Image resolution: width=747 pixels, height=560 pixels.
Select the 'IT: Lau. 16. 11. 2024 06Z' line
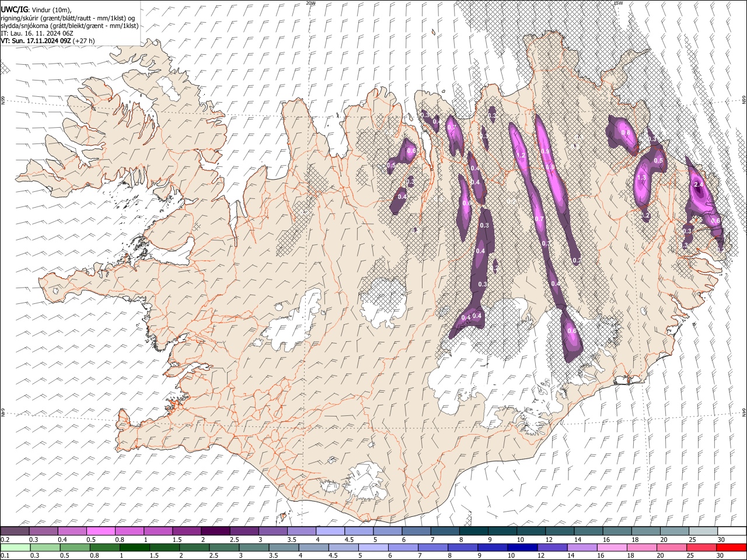tap(37, 33)
